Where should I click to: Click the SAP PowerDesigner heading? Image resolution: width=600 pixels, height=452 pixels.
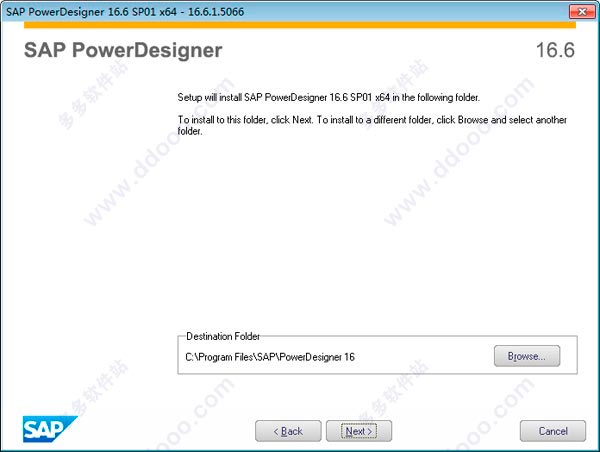click(123, 51)
